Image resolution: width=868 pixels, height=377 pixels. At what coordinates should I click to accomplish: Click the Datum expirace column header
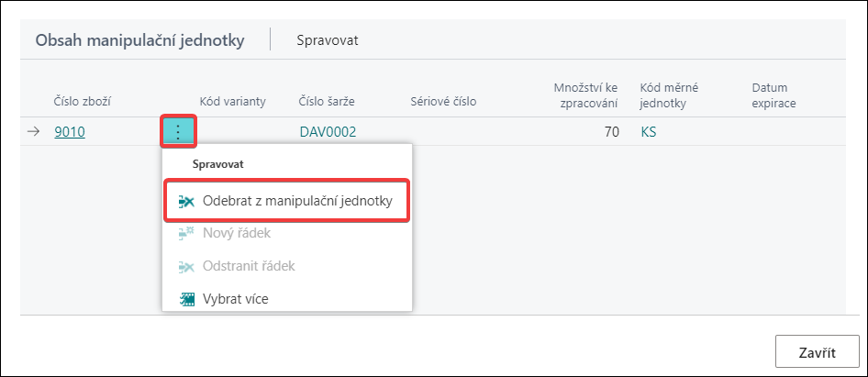(773, 95)
